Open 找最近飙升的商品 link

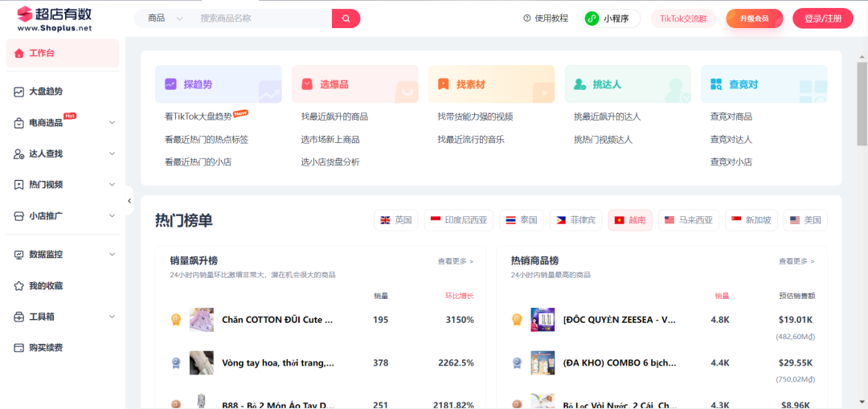coord(334,117)
